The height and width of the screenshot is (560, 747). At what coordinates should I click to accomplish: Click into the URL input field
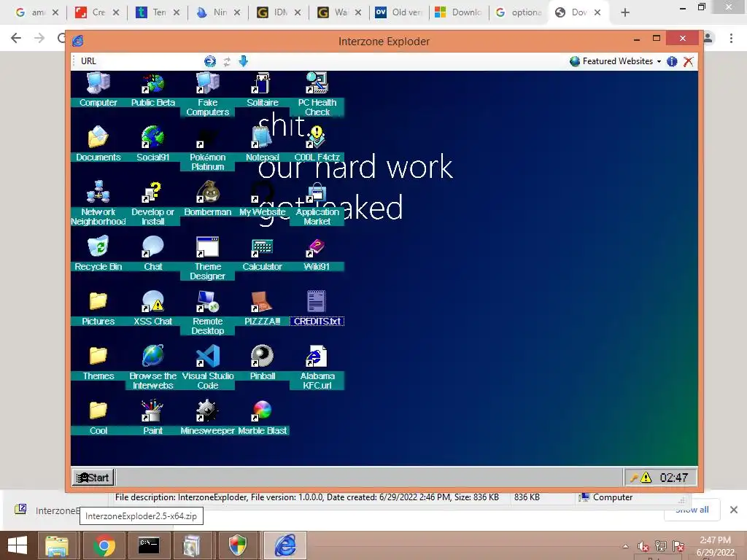[150, 61]
